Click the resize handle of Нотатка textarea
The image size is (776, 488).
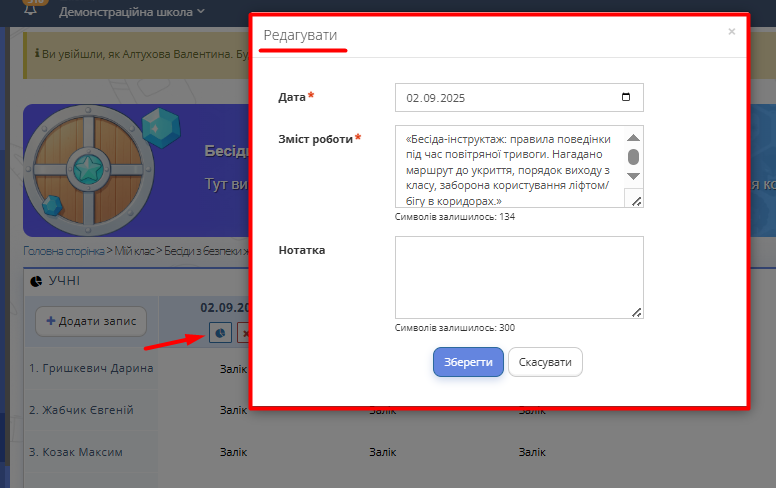click(x=636, y=312)
